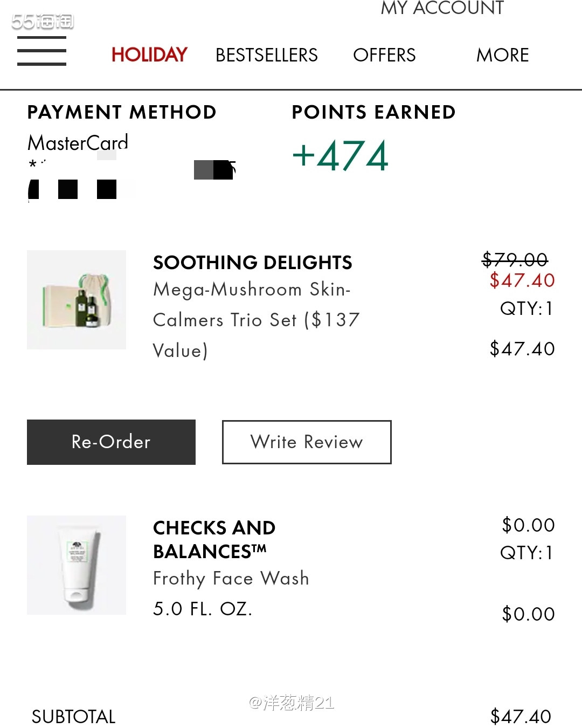Click the POINTS EARNED heading
This screenshot has height=728, width=582.
pyautogui.click(x=374, y=112)
